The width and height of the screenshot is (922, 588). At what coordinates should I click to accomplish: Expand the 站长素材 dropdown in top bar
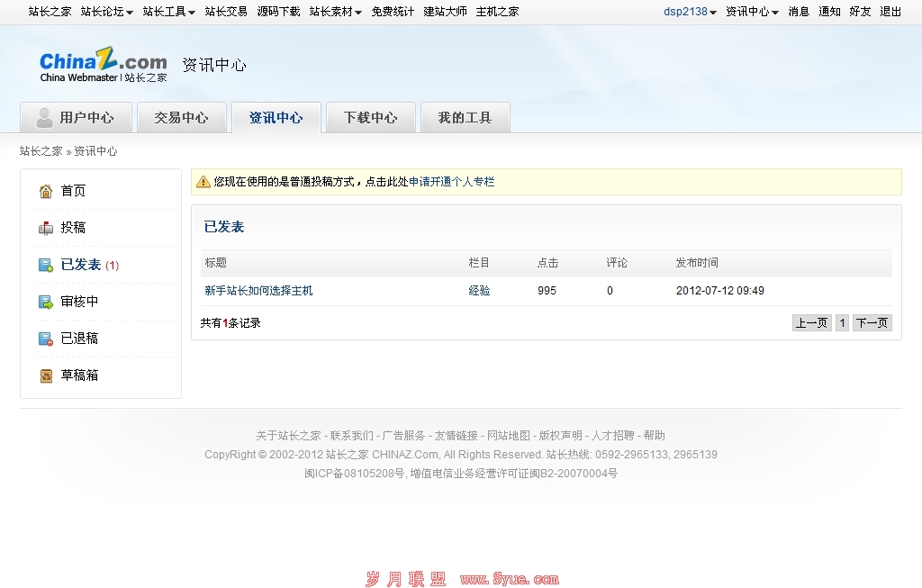335,12
